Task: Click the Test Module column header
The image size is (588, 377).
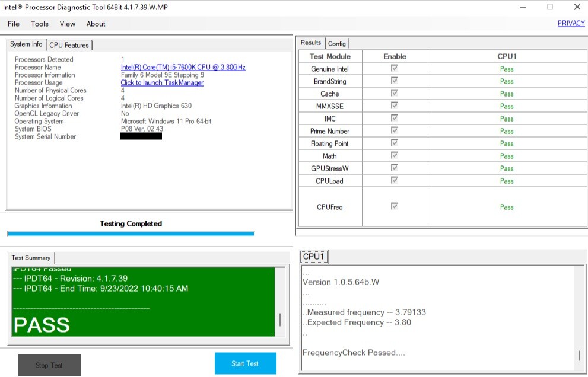Action: point(330,56)
